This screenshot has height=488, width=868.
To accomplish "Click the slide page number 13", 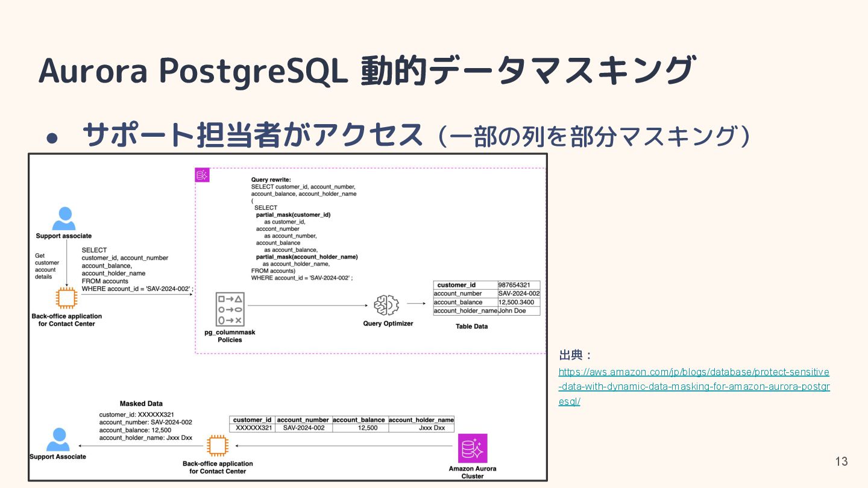I will 841,461.
